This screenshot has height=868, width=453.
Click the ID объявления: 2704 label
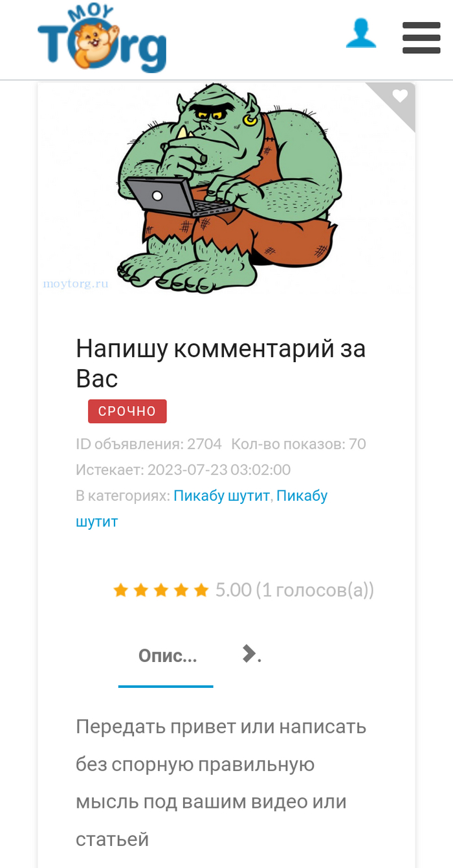pos(149,444)
